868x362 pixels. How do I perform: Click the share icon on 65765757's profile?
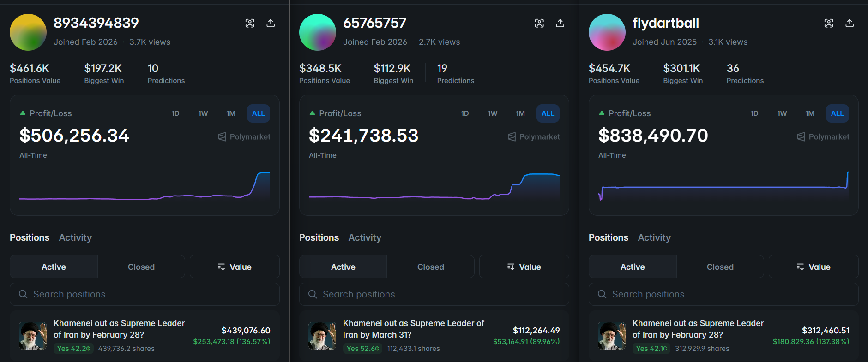pos(560,23)
